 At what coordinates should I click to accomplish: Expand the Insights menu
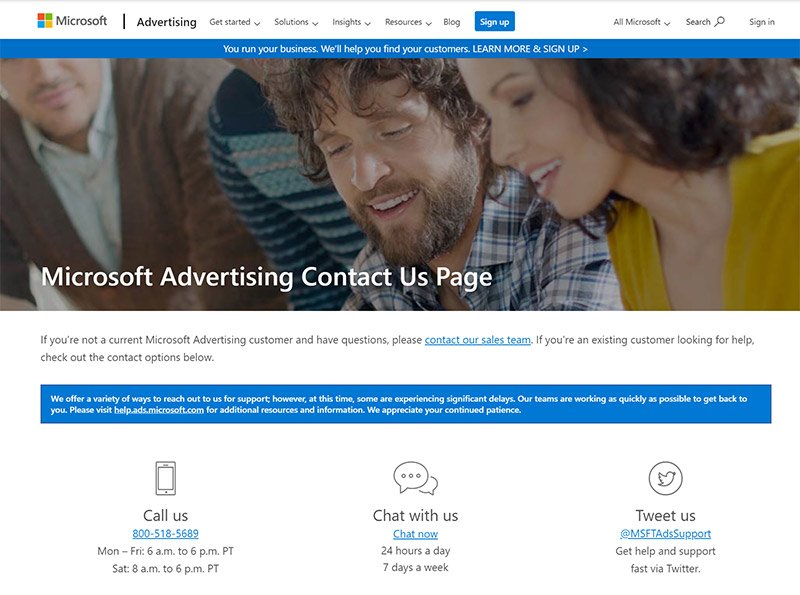click(351, 22)
